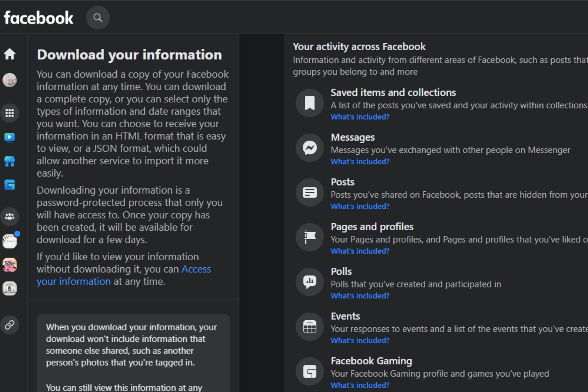Open the nine-dot menu grid icon

(10, 113)
